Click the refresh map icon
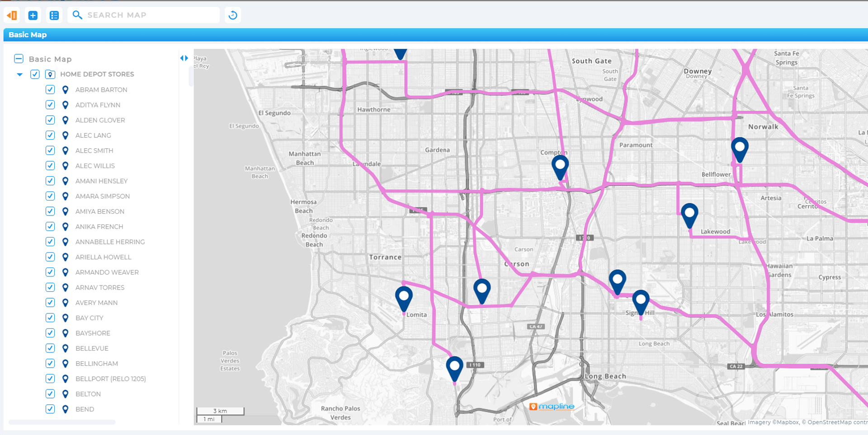 [233, 15]
